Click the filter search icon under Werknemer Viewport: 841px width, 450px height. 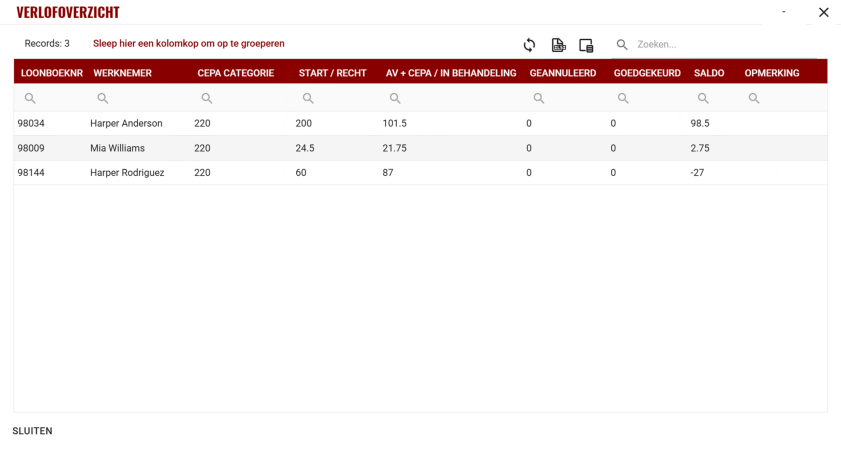point(103,98)
